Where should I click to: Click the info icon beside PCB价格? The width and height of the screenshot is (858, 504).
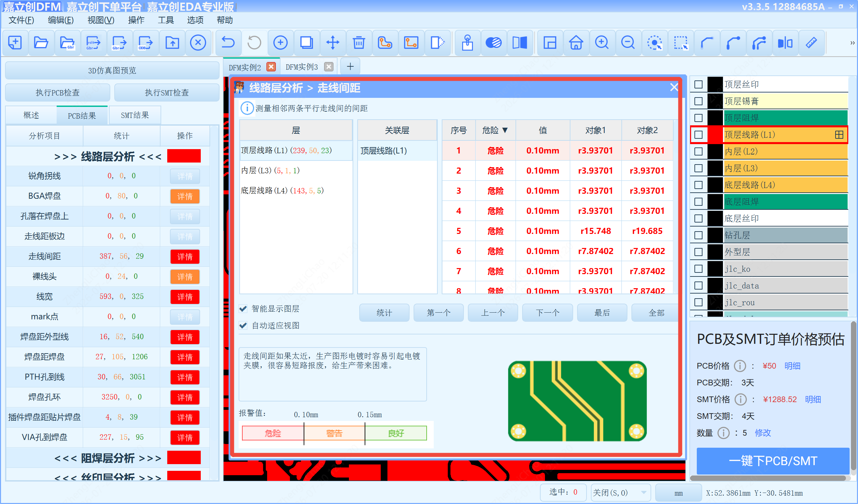(739, 366)
